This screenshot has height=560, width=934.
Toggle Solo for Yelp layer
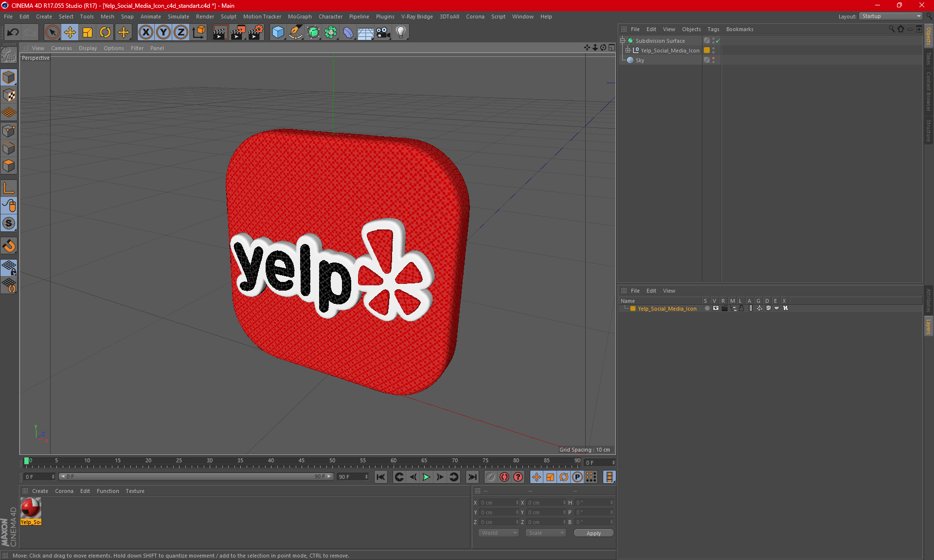coord(707,308)
